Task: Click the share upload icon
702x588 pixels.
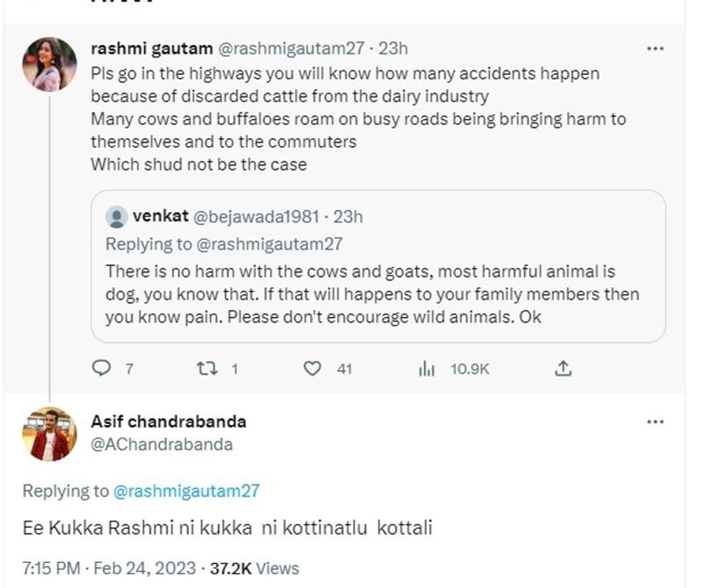Action: (563, 368)
